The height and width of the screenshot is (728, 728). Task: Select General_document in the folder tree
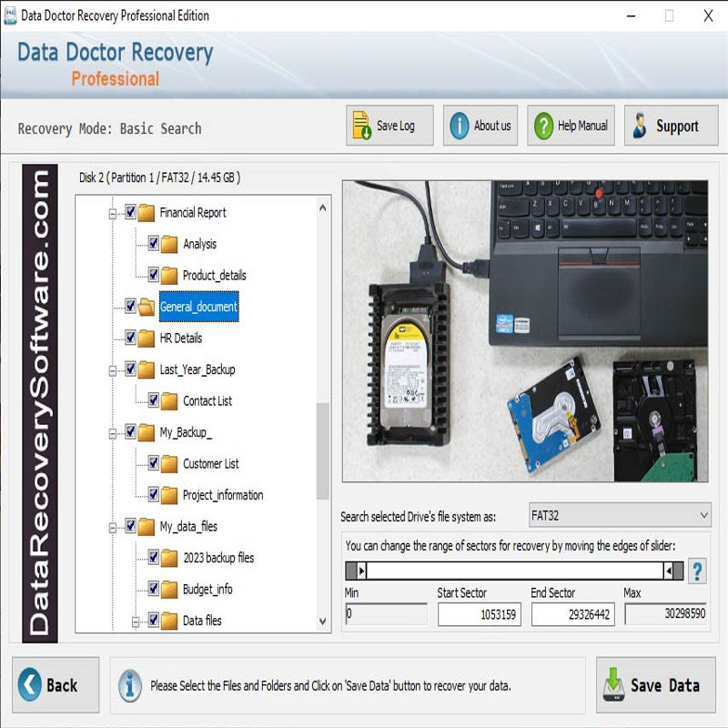tap(198, 307)
